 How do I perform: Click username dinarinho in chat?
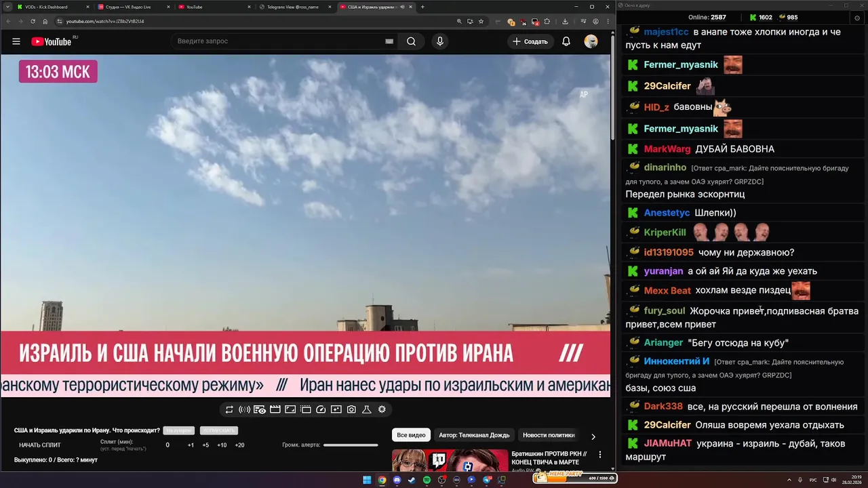click(x=665, y=167)
